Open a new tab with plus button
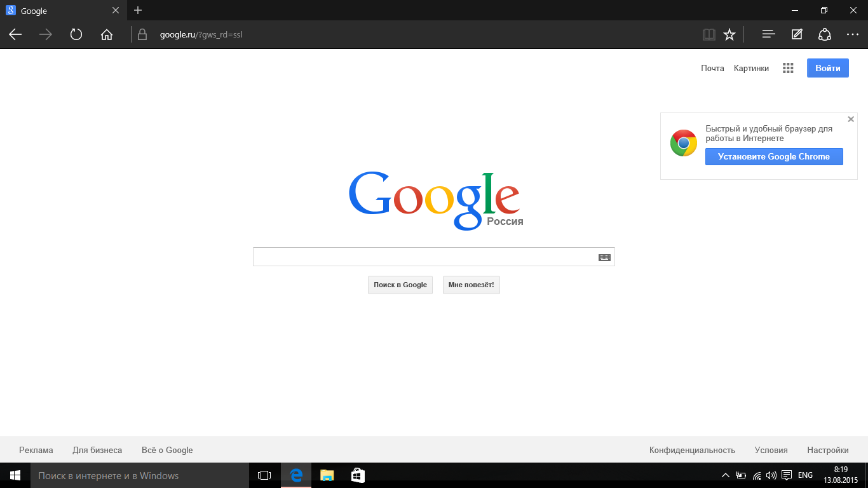This screenshot has width=868, height=488. pyautogui.click(x=138, y=10)
